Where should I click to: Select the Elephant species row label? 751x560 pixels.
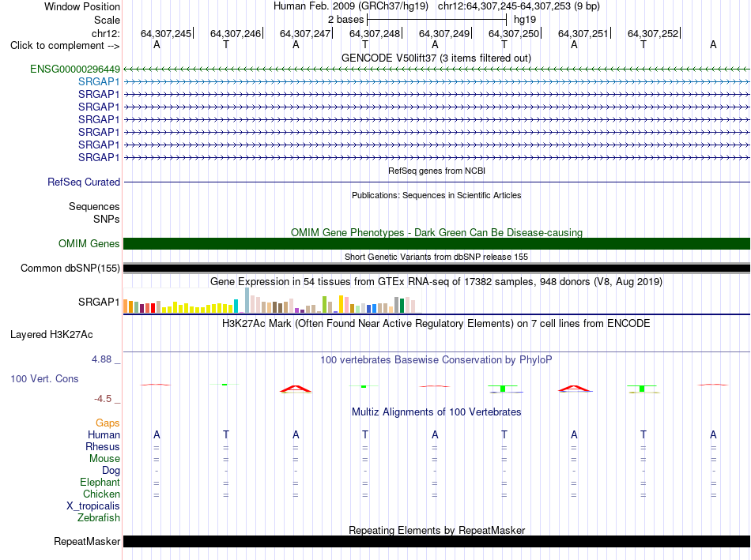point(100,482)
